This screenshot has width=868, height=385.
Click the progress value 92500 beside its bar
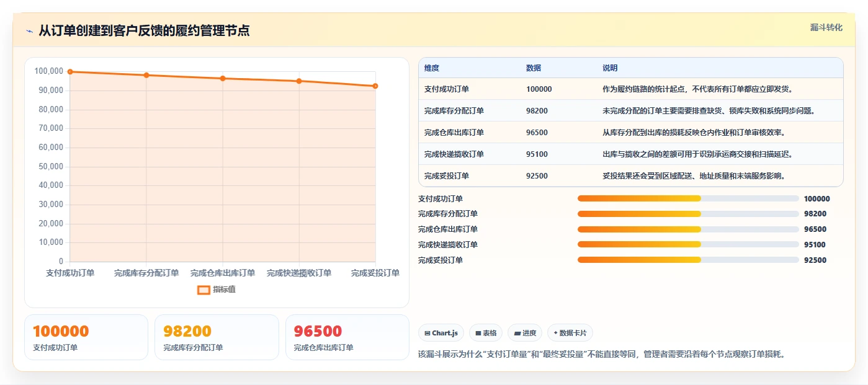click(815, 260)
